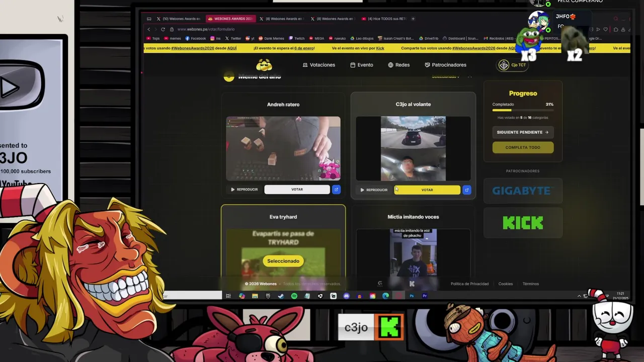Click the Andreh ratero video thumbnail
644x362 pixels.
tap(283, 148)
